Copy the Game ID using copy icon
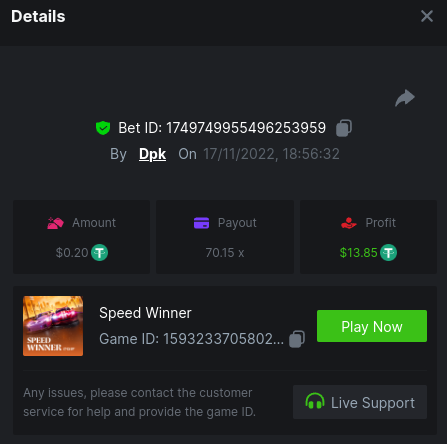The height and width of the screenshot is (444, 447). pyautogui.click(x=297, y=339)
